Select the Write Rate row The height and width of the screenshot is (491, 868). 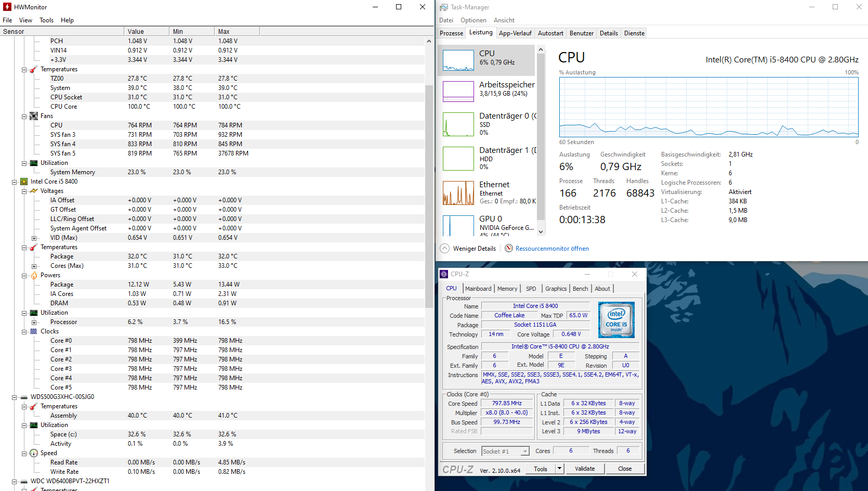point(212,472)
